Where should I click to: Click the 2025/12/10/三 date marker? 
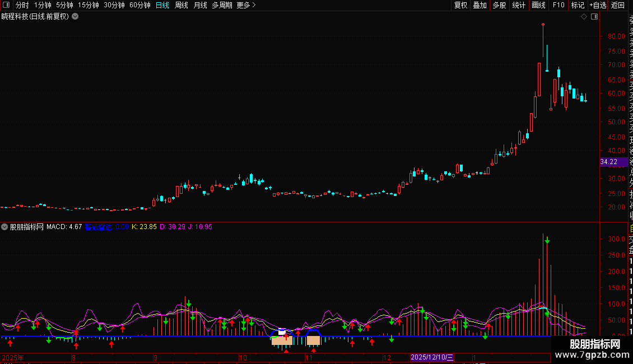click(x=432, y=357)
